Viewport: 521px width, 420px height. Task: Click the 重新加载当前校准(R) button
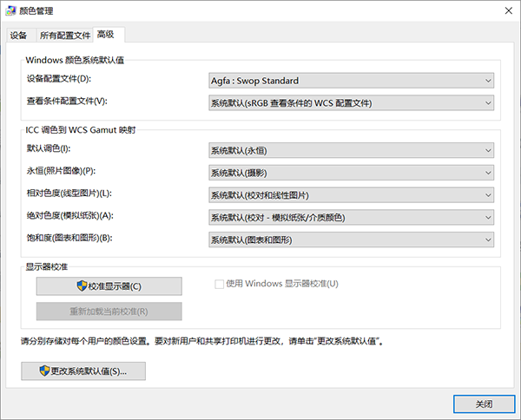pyautogui.click(x=109, y=312)
